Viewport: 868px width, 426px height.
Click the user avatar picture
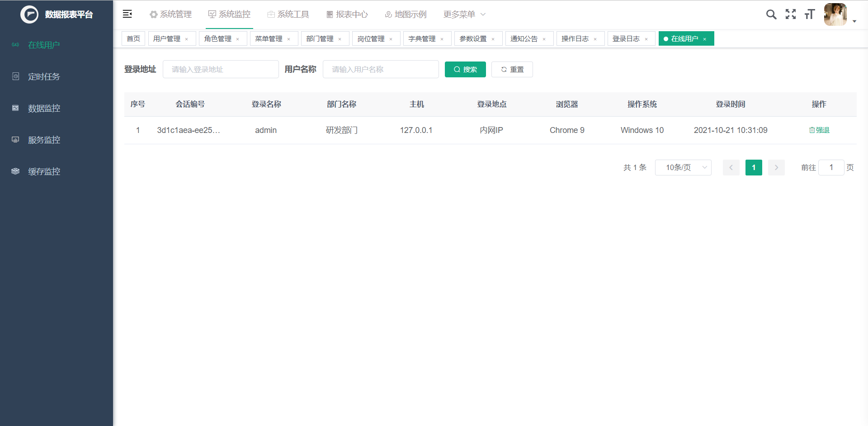point(835,14)
